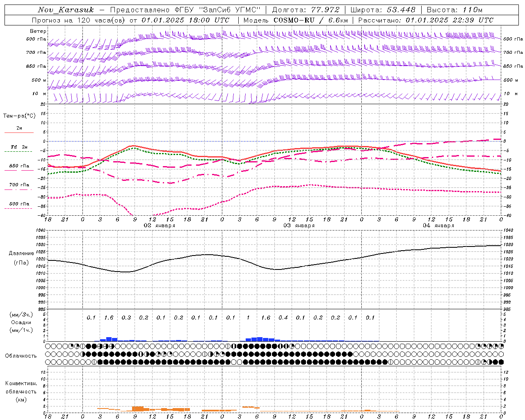The height and width of the screenshot is (420, 525).
Task: Click the 'Облачность' cloud cover label
Action: (x=21, y=356)
